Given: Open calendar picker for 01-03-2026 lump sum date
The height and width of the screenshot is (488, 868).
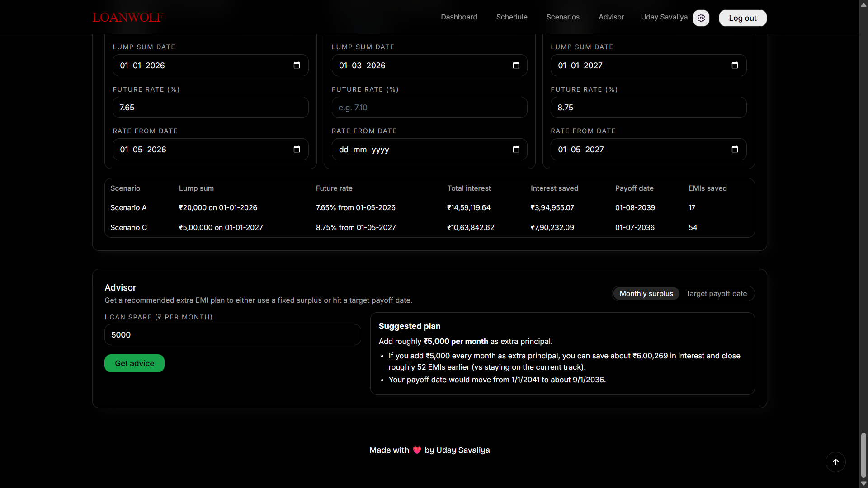Looking at the screenshot, I should [516, 66].
